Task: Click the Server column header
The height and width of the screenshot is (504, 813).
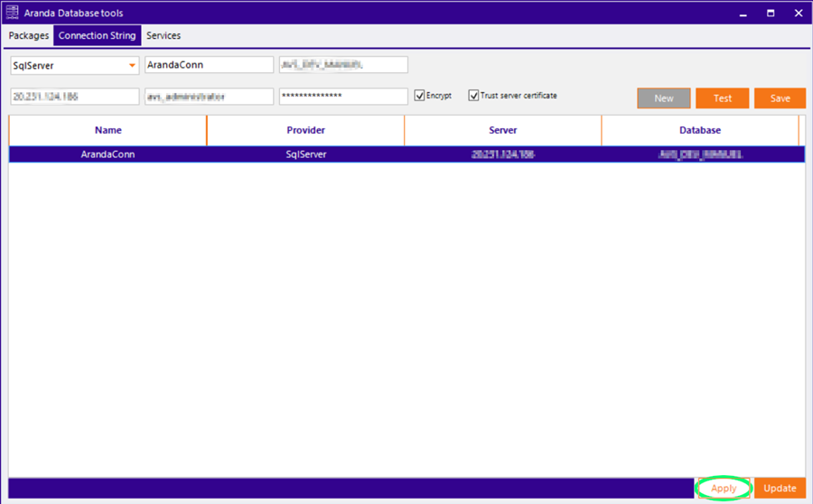Action: coord(503,130)
